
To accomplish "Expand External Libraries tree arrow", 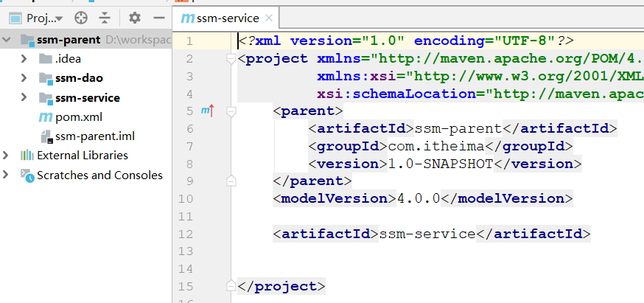I will pos(7,156).
